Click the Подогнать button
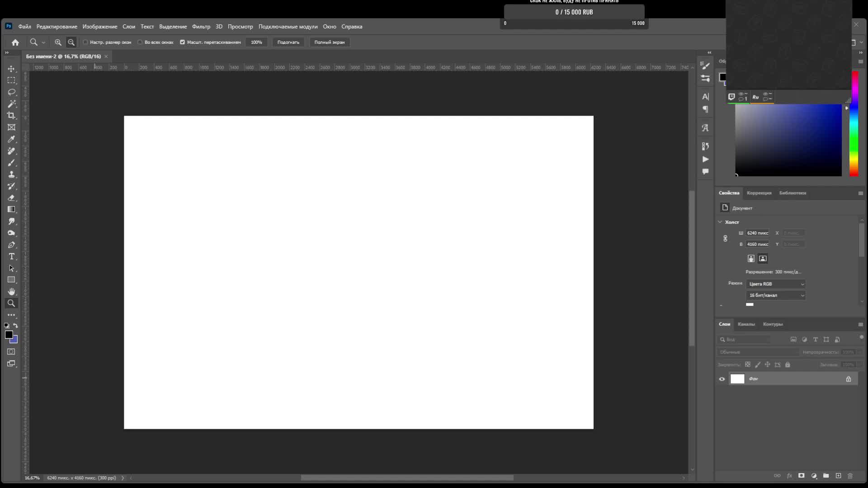868x488 pixels. point(288,42)
